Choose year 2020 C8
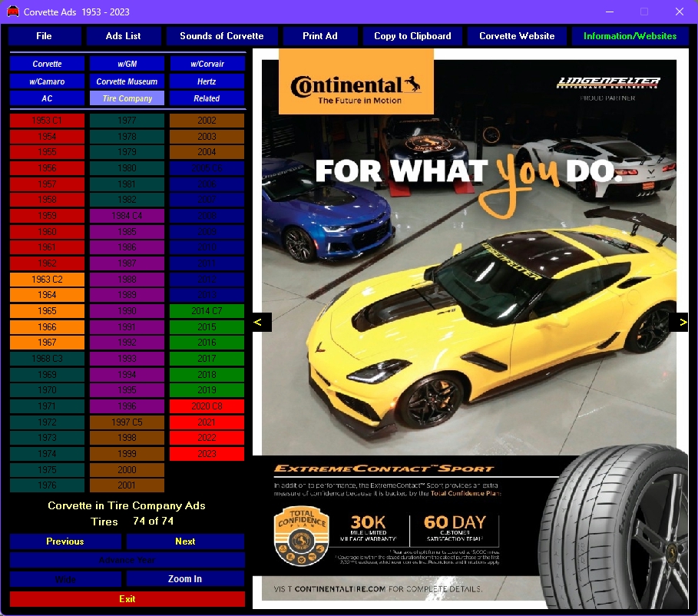 [207, 406]
